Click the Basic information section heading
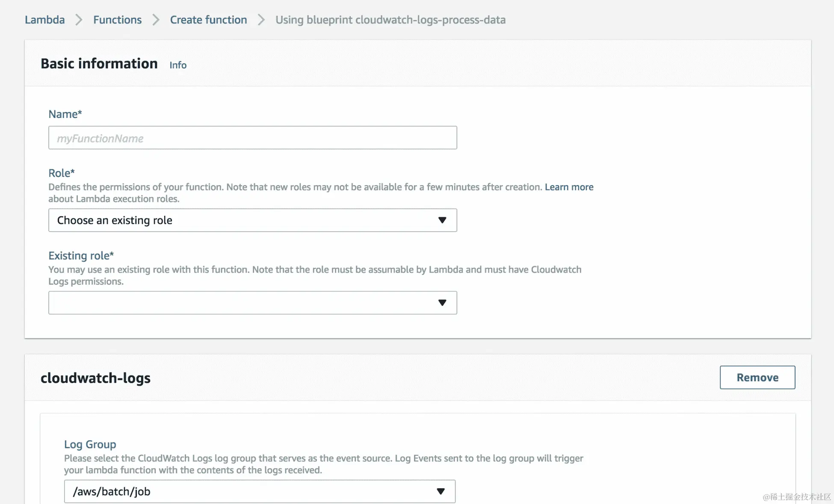The height and width of the screenshot is (504, 834). [x=99, y=63]
